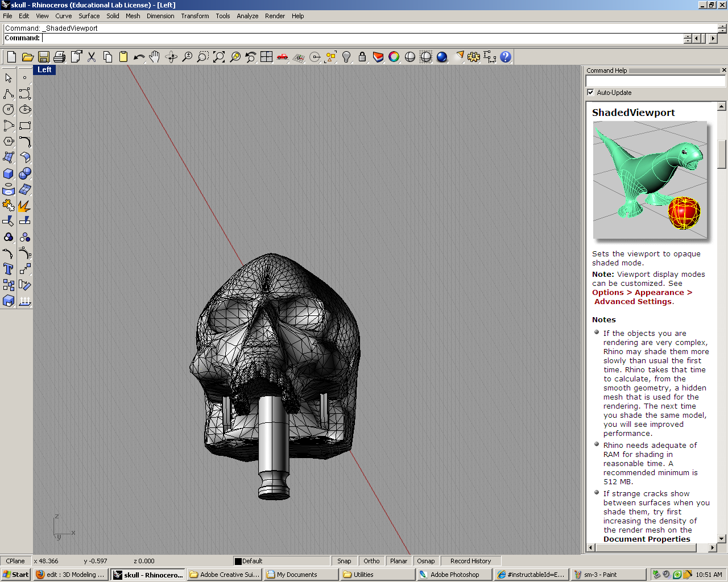Open Options with the gear icon
This screenshot has height=582, width=728.
point(474,57)
